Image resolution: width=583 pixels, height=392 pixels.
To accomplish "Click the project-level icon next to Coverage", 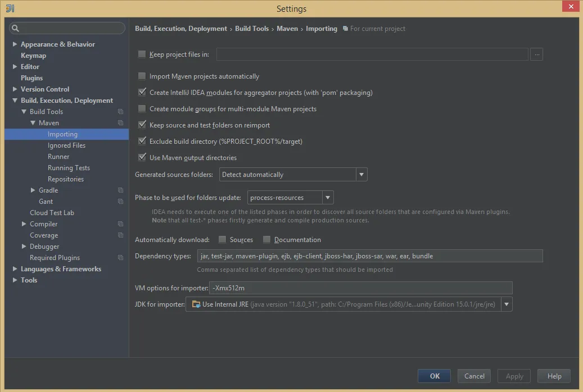I will 120,235.
